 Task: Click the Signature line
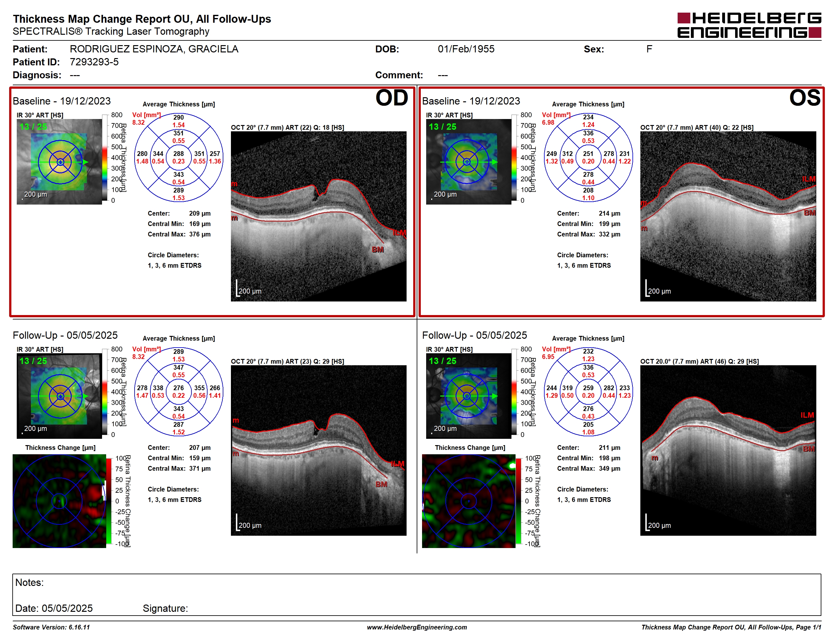165,608
